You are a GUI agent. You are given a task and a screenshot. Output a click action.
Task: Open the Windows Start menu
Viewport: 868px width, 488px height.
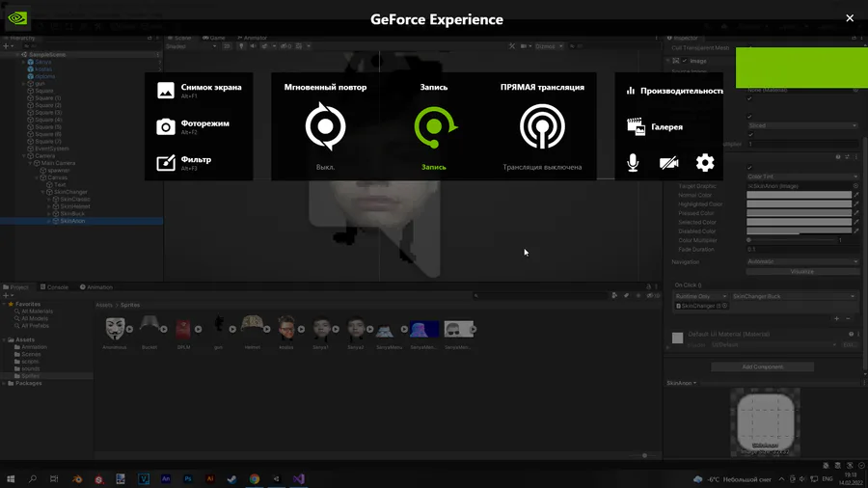point(10,479)
